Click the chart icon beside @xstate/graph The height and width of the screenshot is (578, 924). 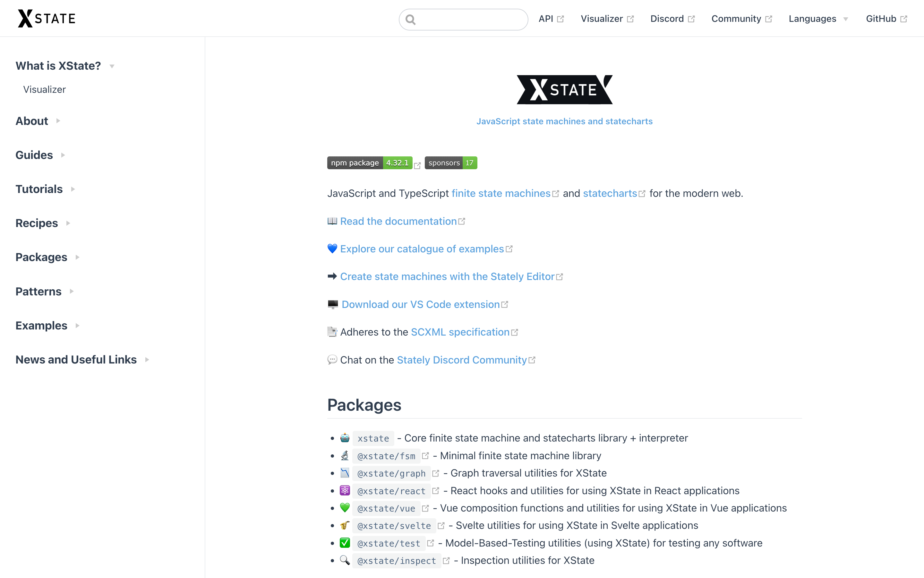pyautogui.click(x=345, y=473)
